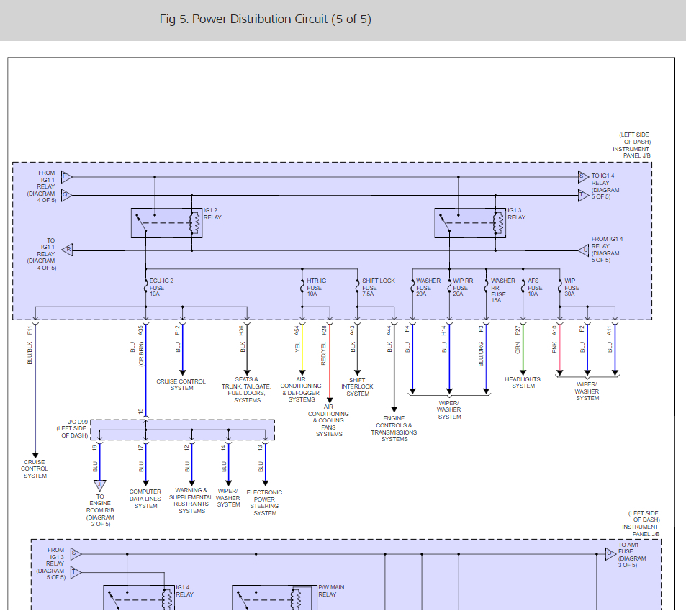686x616 pixels.
Task: Select the J/C D99 junction connector label
Action: (x=72, y=427)
